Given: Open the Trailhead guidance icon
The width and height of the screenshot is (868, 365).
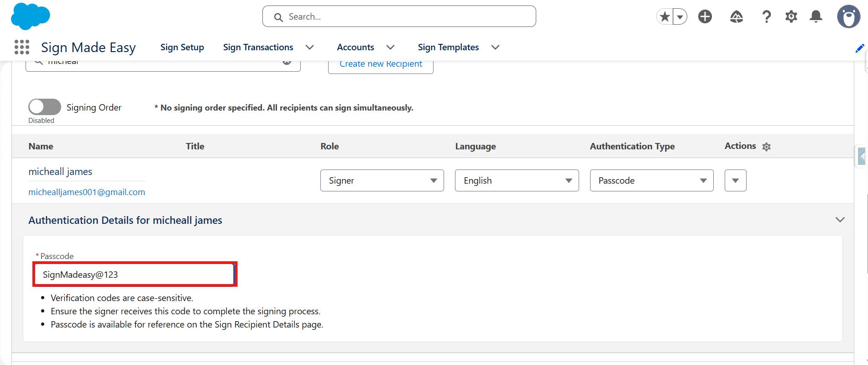Looking at the screenshot, I should point(737,17).
